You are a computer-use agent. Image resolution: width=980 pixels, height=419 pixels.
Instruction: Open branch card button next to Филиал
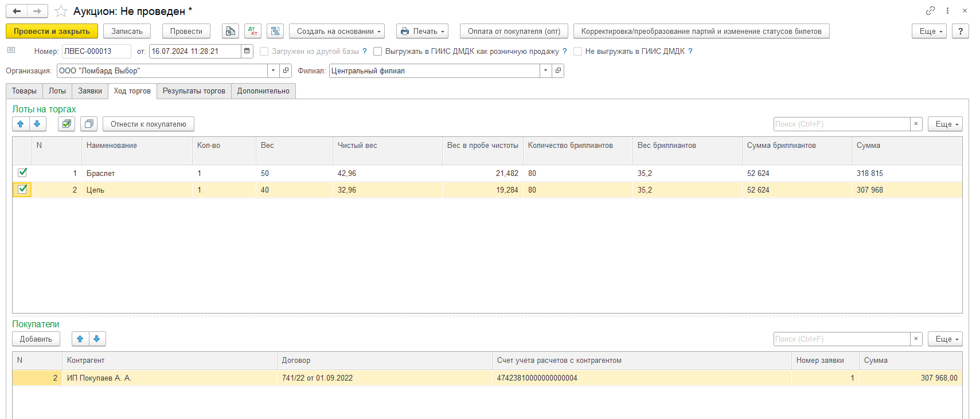(558, 71)
